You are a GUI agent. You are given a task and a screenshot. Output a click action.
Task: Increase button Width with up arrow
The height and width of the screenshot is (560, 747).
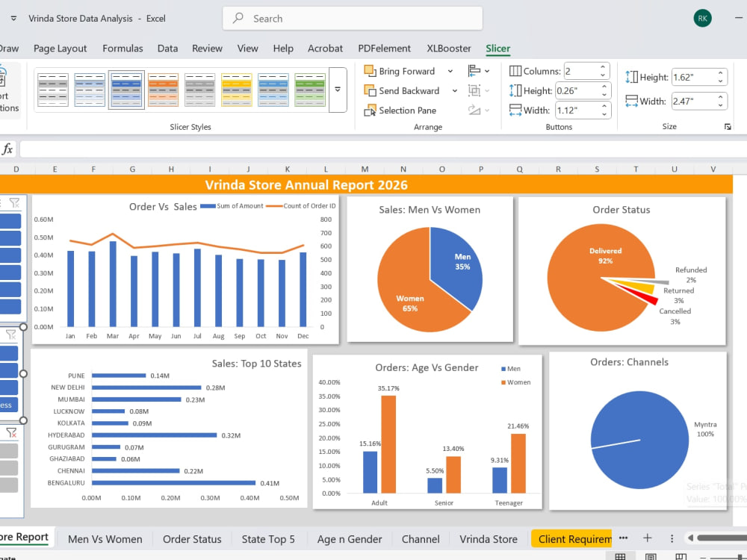click(x=604, y=107)
